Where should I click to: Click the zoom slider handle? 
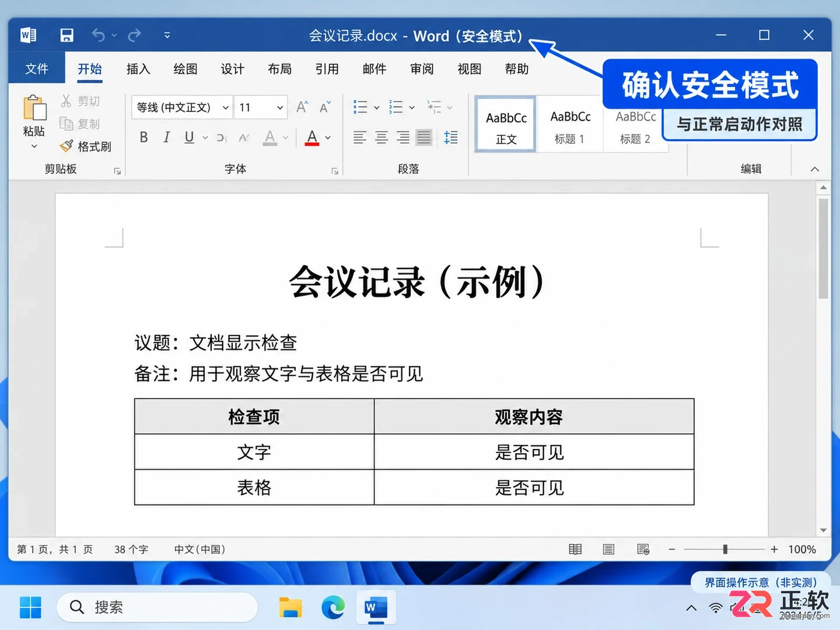point(725,549)
